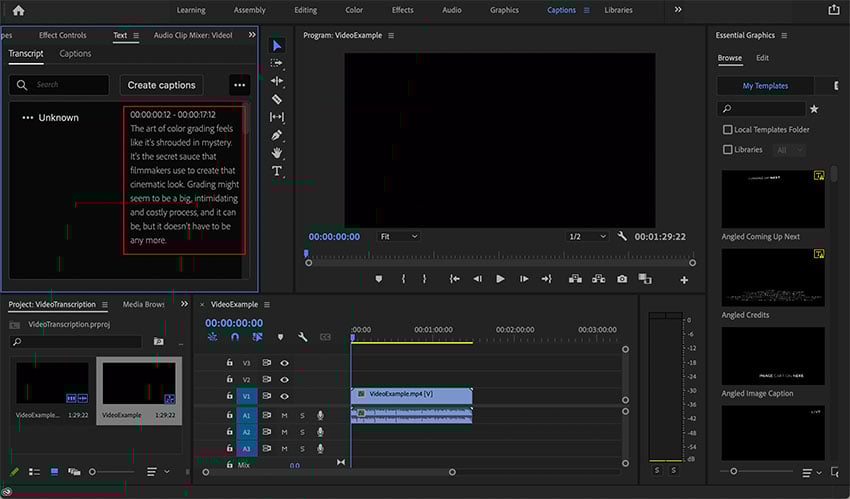Select the Type tool
The width and height of the screenshot is (850, 499).
277,171
